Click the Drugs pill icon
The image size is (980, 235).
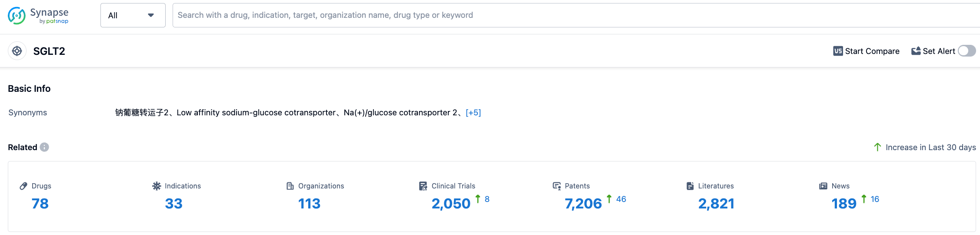tap(23, 186)
